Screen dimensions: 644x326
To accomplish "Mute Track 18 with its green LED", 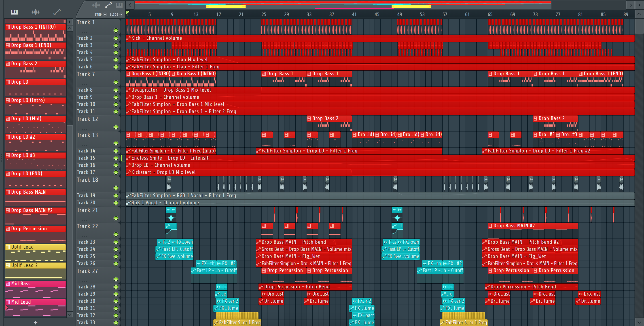I will tap(116, 188).
